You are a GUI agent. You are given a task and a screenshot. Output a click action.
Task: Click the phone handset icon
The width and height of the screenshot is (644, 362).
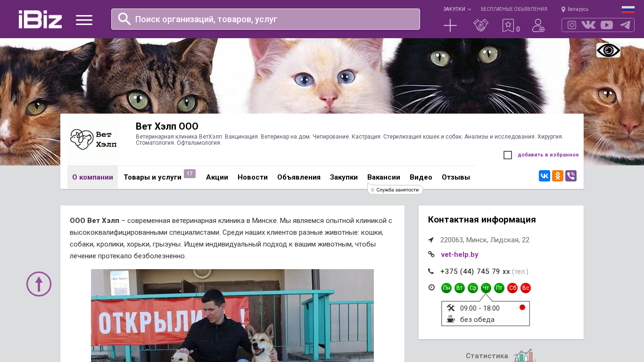click(x=431, y=271)
